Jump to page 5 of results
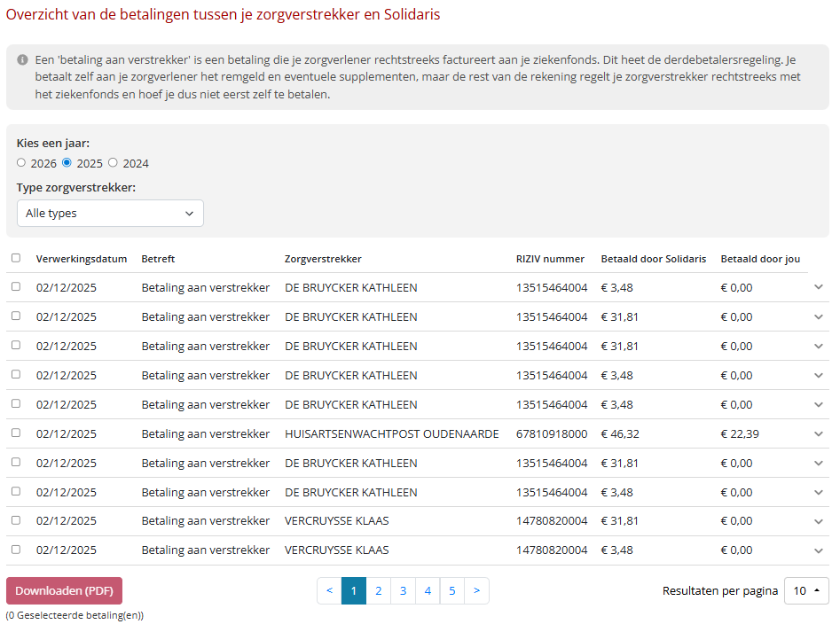 452,590
